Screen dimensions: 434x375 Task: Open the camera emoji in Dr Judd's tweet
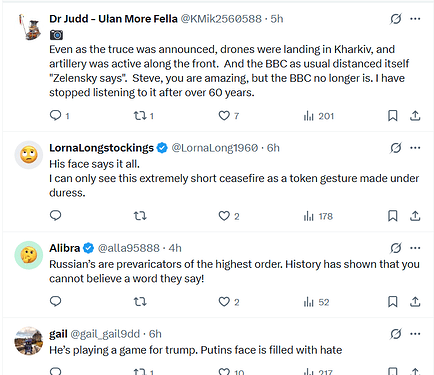point(56,35)
